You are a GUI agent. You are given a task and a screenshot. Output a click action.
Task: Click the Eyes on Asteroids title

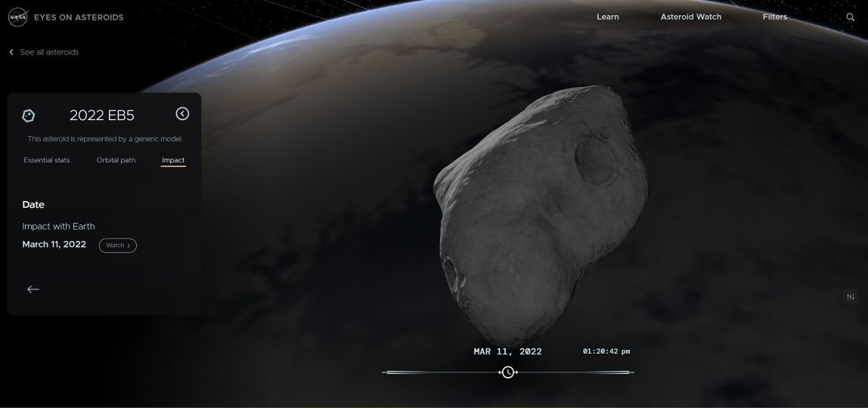(79, 17)
